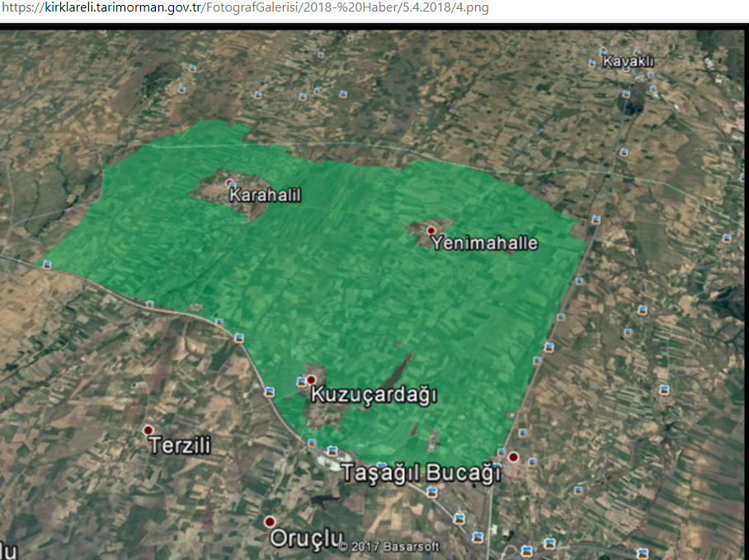Click the red marker beside Karahalil
Viewport: 749px width, 560px height.
pos(230,183)
